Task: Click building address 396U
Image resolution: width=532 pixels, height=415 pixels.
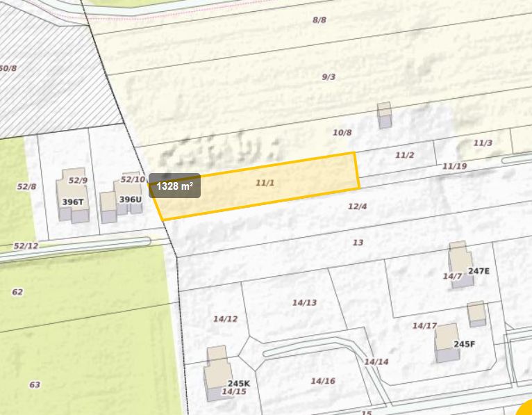Action: (131, 200)
